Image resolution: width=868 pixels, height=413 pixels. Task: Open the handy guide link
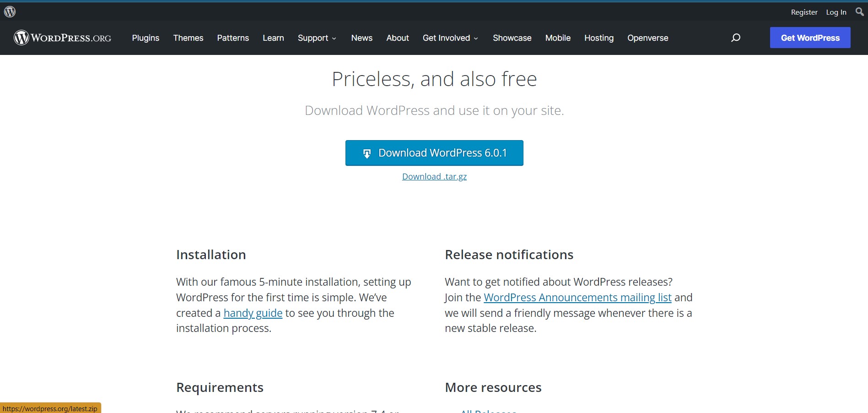click(253, 313)
